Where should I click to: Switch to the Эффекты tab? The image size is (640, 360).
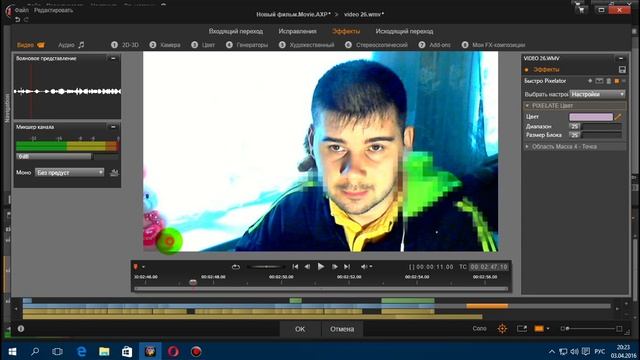(346, 31)
